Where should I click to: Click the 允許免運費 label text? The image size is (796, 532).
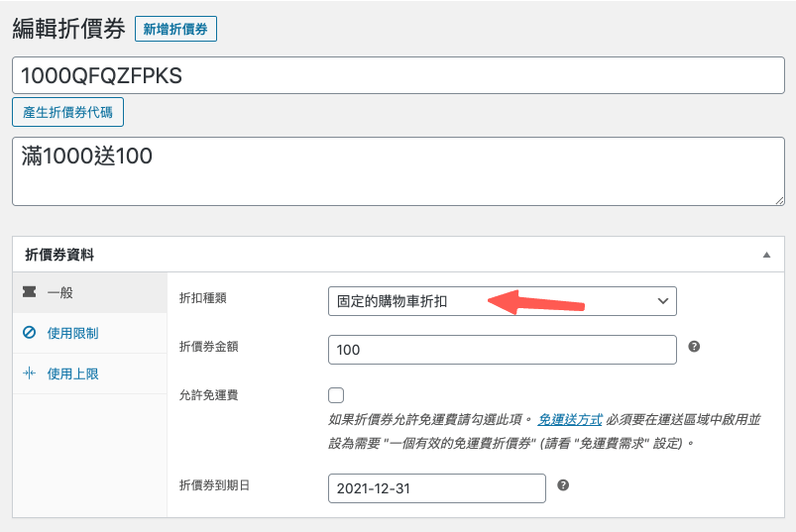(208, 395)
